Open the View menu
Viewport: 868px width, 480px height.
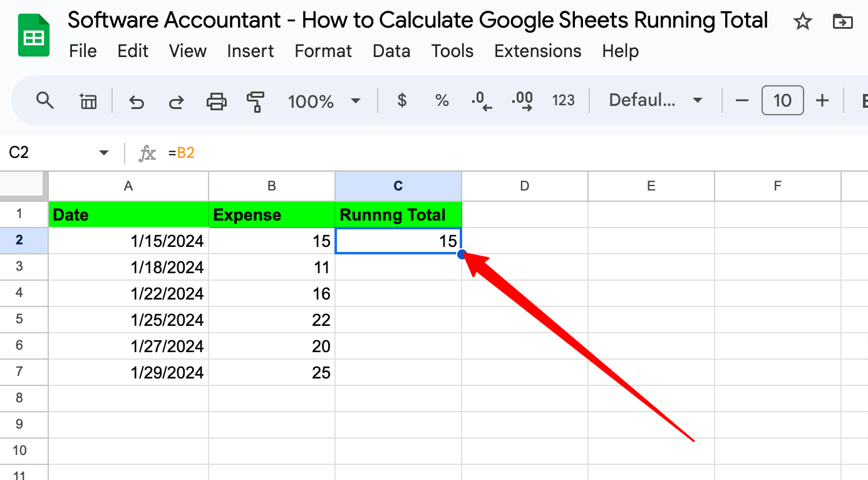[188, 51]
